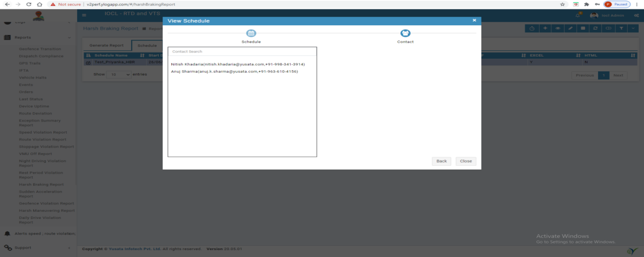
Task: View the schedule using the eye icon
Action: click(558, 28)
